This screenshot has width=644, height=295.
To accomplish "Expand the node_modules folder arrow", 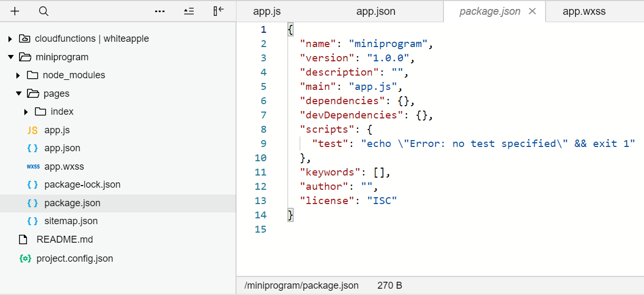I will pos(18,75).
